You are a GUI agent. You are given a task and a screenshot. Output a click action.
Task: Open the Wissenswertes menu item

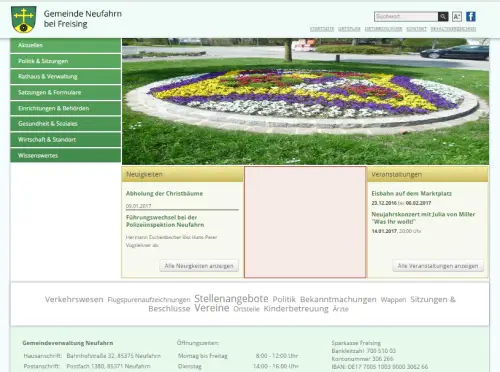coord(66,155)
